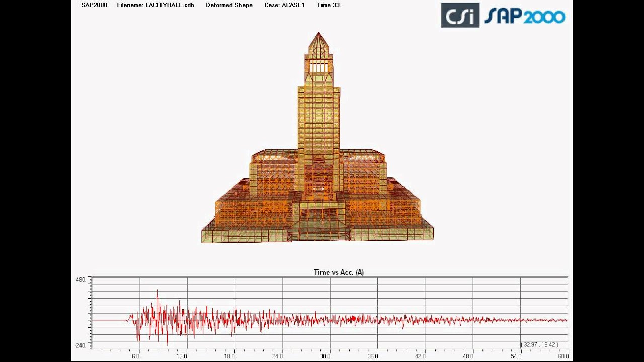The height and width of the screenshot is (362, 644).
Task: Click the '6.0' time axis label
Action: tap(136, 356)
